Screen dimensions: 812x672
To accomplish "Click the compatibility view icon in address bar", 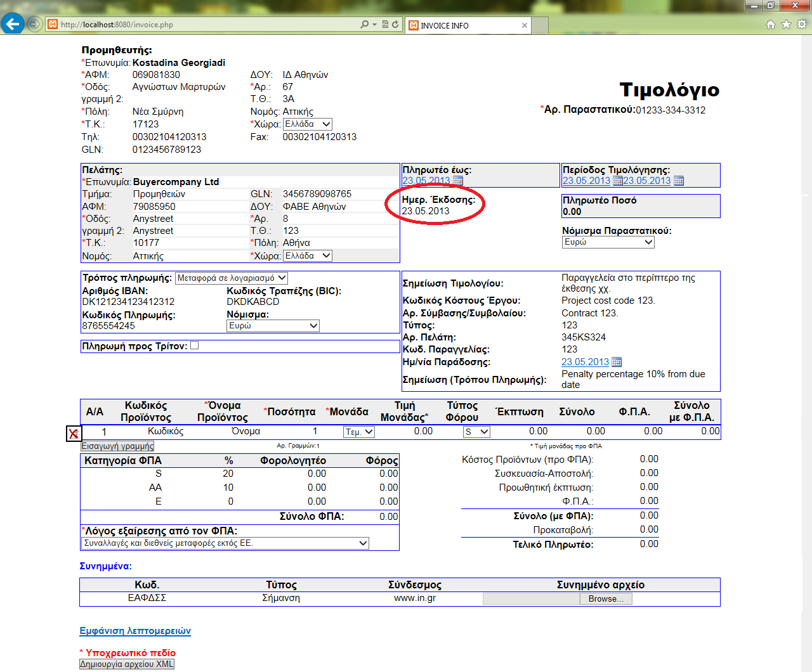I will (x=385, y=25).
